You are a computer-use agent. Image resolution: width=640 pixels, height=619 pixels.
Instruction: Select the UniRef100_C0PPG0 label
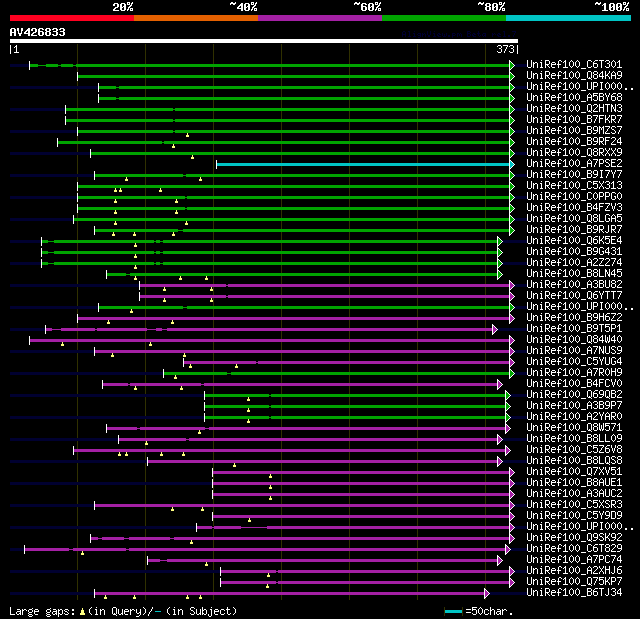click(x=574, y=197)
